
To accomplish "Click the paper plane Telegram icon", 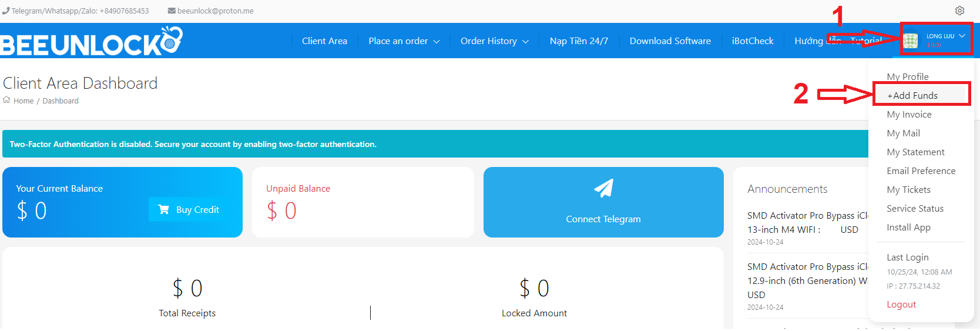I will pos(603,188).
